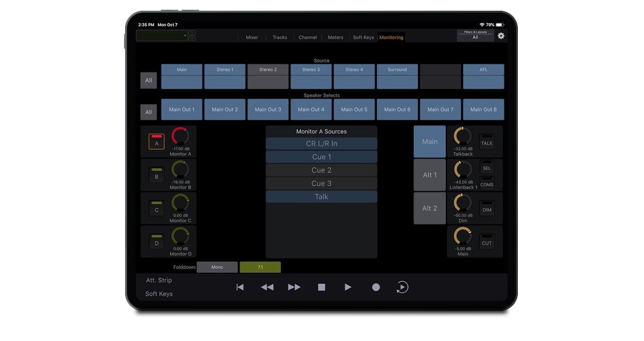
Task: Switch to the Soft Keys tab
Action: [363, 38]
